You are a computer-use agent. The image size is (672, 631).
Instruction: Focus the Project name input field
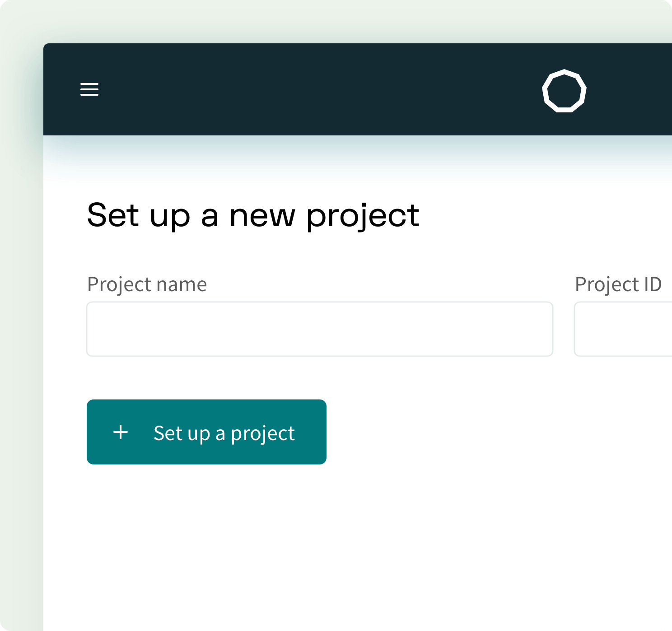(x=319, y=329)
